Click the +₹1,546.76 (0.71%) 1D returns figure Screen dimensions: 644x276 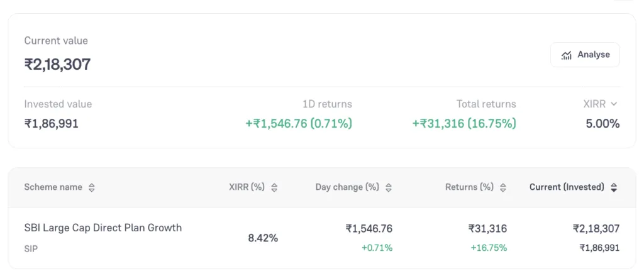[x=299, y=124]
